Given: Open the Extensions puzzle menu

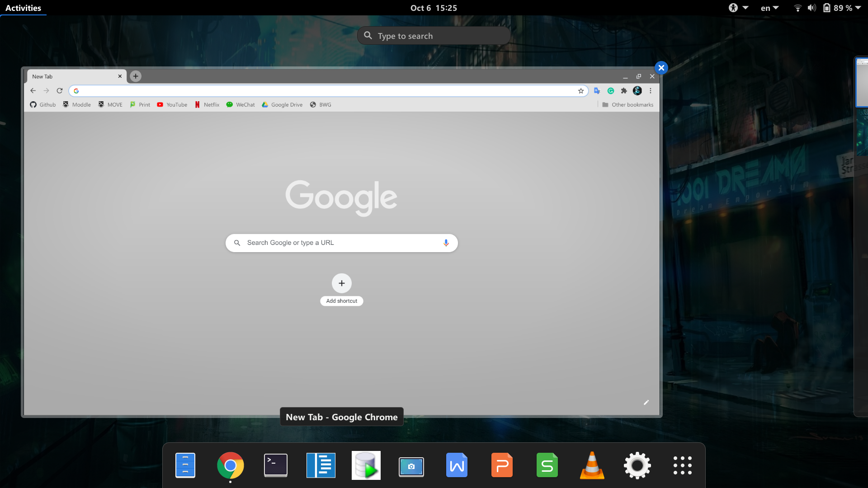Looking at the screenshot, I should (x=624, y=91).
